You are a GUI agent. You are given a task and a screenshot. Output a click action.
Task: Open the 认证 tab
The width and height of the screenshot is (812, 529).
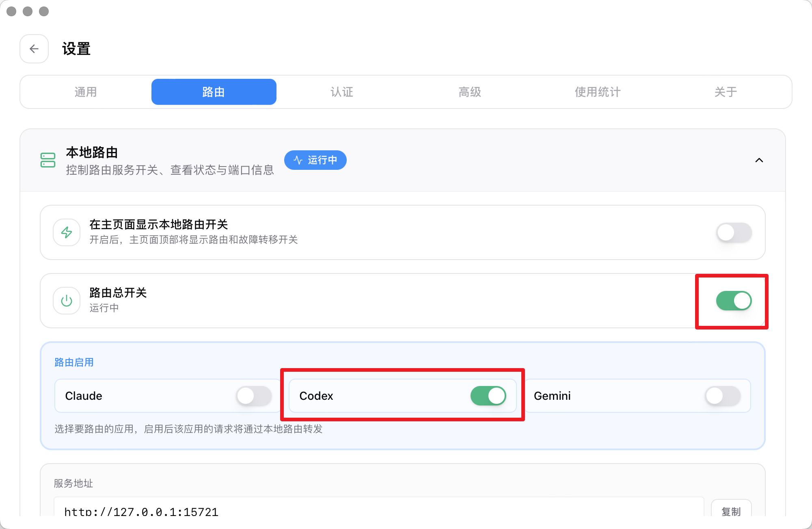pyautogui.click(x=342, y=92)
